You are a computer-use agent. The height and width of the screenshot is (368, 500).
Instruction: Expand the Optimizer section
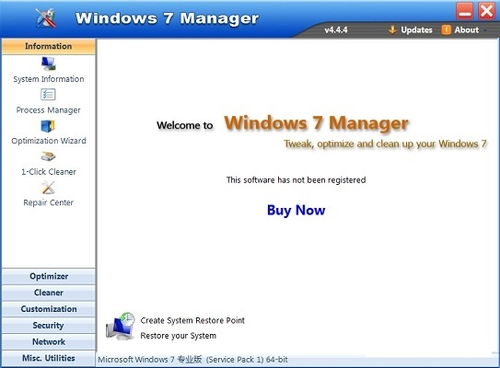49,276
